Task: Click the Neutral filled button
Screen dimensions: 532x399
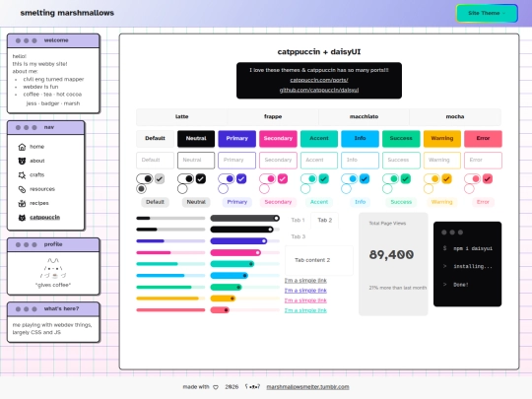Action: pos(196,139)
